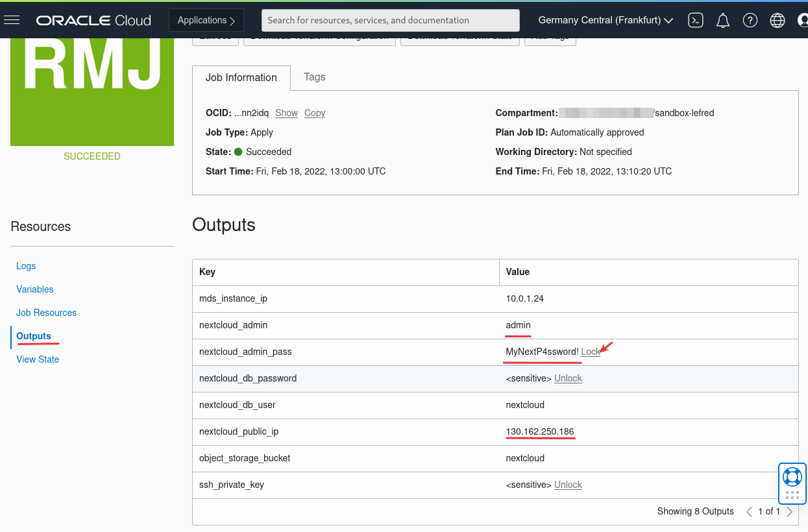Click the Outputs section heading
This screenshot has width=808, height=532.
tap(224, 225)
